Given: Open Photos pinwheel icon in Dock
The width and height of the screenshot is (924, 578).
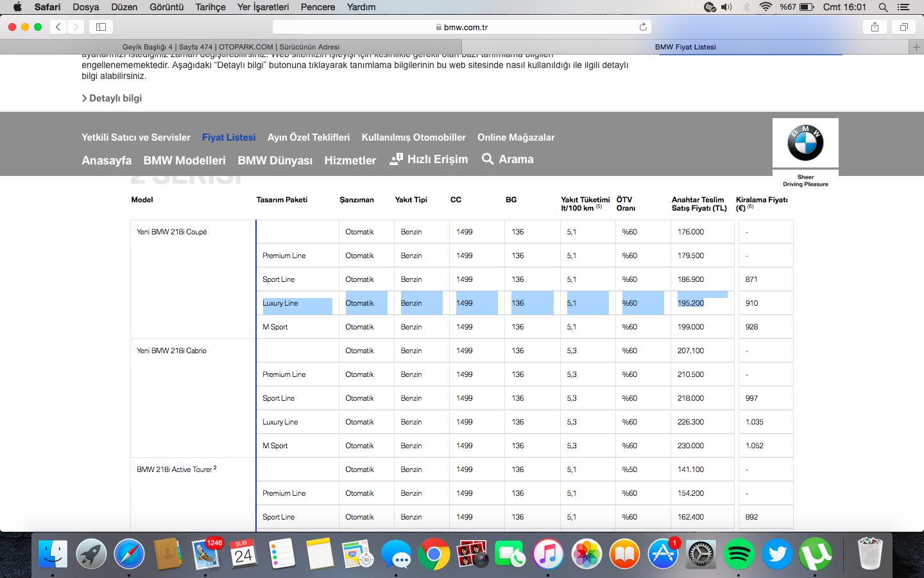Looking at the screenshot, I should 586,554.
